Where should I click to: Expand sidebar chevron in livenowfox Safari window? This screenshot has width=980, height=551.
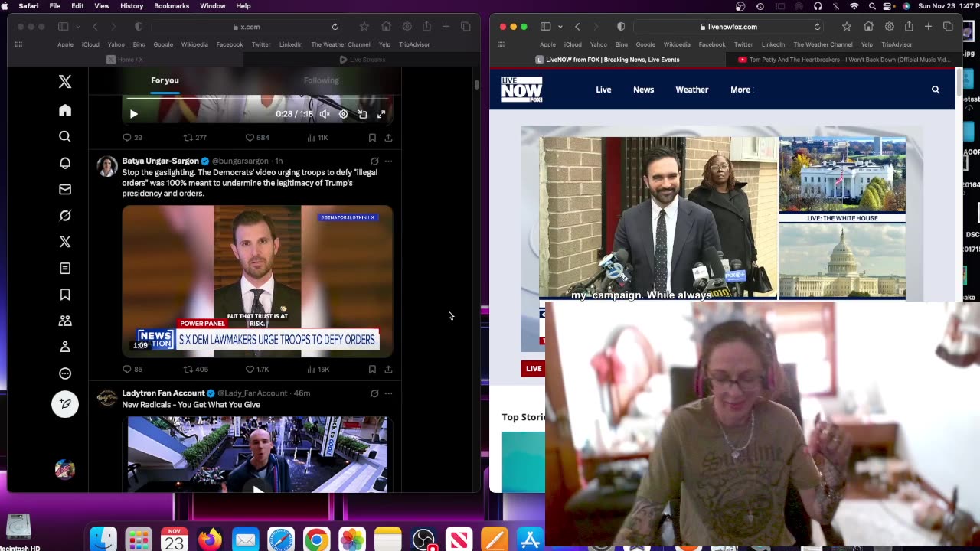(x=559, y=27)
